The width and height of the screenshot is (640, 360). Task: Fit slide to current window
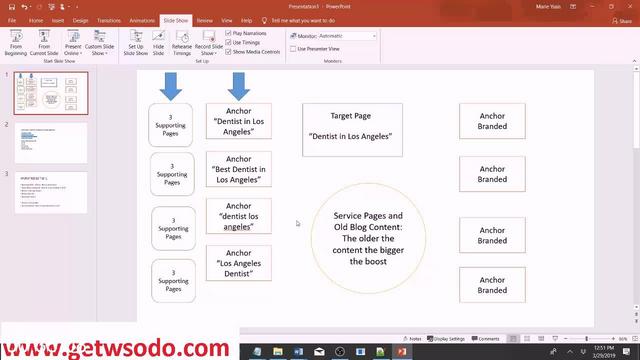635,339
